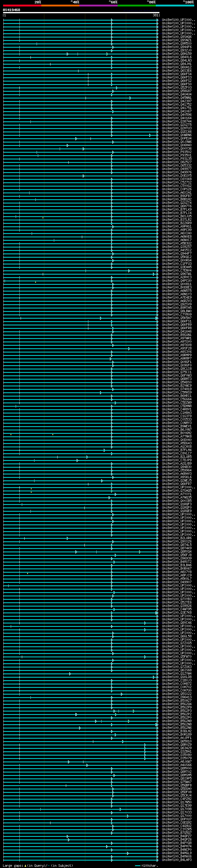Click hit label UniRef100_Q41067
Viewport: 197px width, 868px height.
point(176,111)
